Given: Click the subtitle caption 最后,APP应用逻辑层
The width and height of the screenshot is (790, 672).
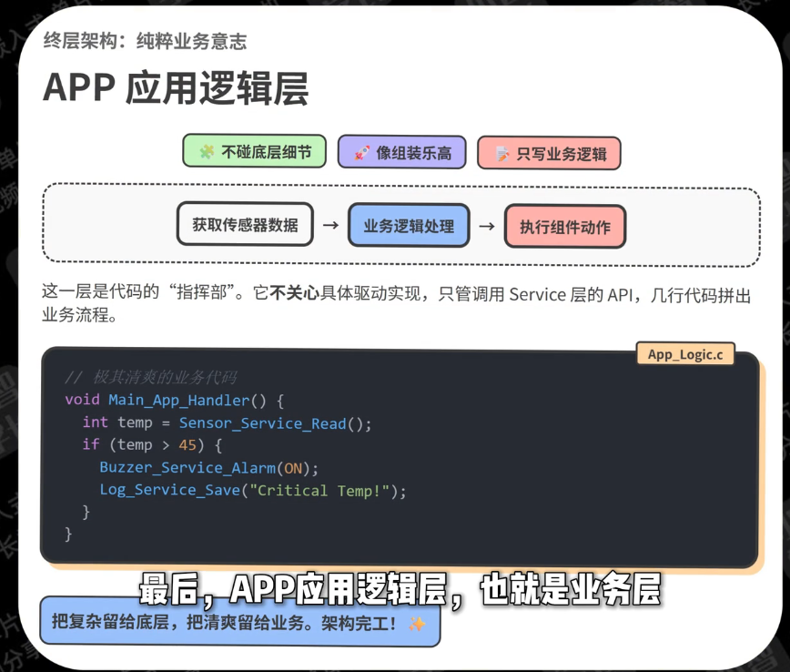Looking at the screenshot, I should click(400, 589).
